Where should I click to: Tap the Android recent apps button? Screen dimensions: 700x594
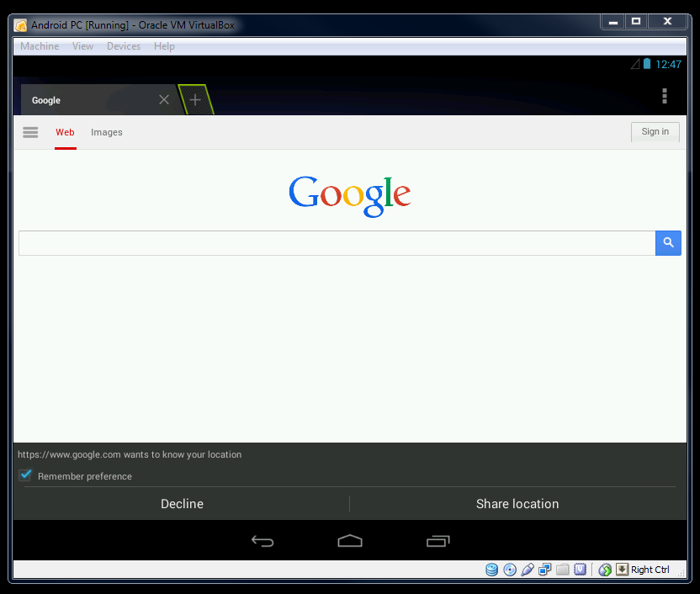click(438, 541)
